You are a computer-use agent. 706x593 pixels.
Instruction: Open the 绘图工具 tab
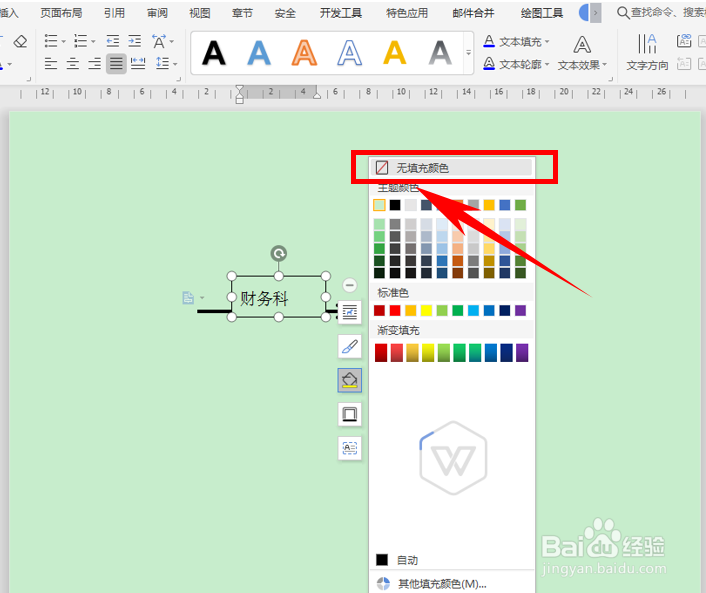542,13
